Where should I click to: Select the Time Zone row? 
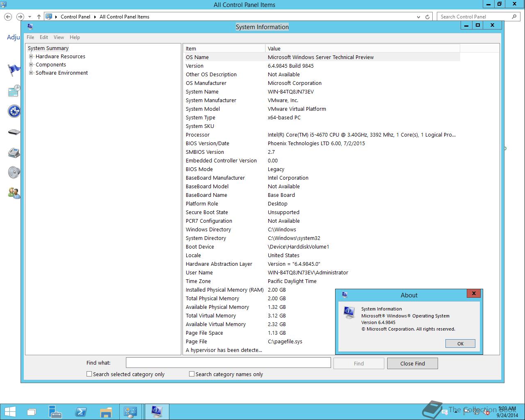coord(322,281)
